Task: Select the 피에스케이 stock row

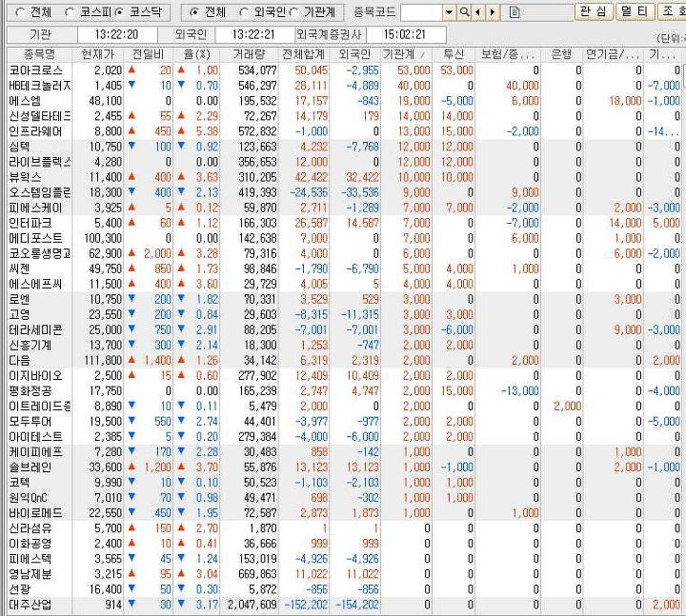Action: [346, 208]
